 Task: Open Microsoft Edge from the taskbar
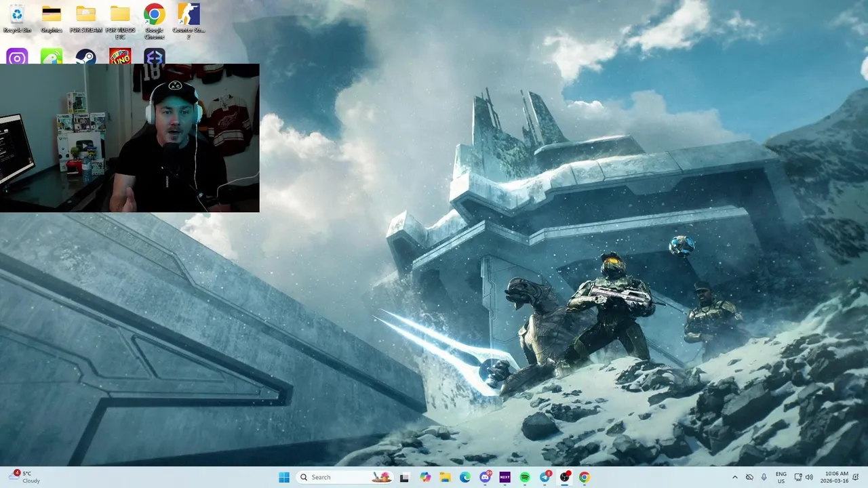point(465,477)
